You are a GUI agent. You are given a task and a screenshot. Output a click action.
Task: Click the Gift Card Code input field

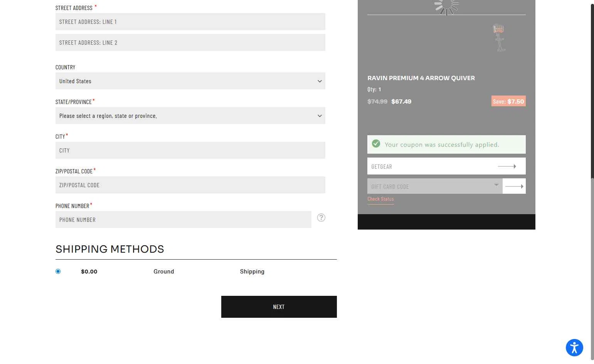point(435,186)
